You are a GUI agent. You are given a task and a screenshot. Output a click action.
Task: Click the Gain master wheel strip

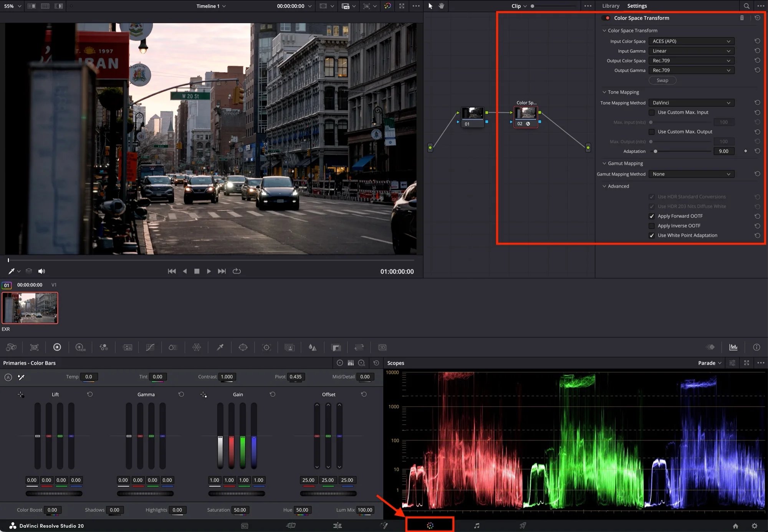click(237, 494)
